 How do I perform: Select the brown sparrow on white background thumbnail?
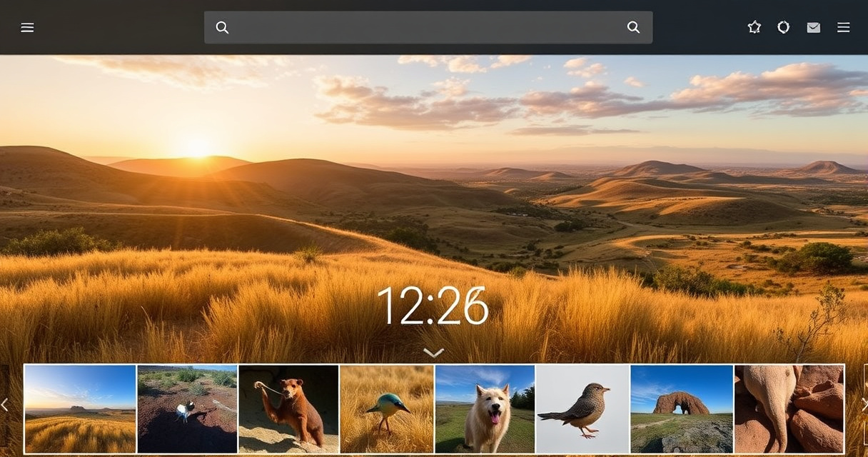click(582, 408)
